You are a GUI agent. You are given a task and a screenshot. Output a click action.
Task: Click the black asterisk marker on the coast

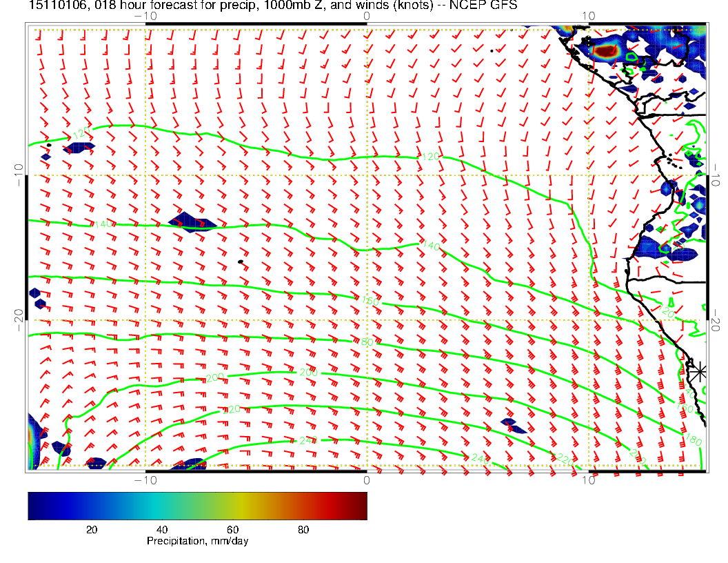point(700,372)
